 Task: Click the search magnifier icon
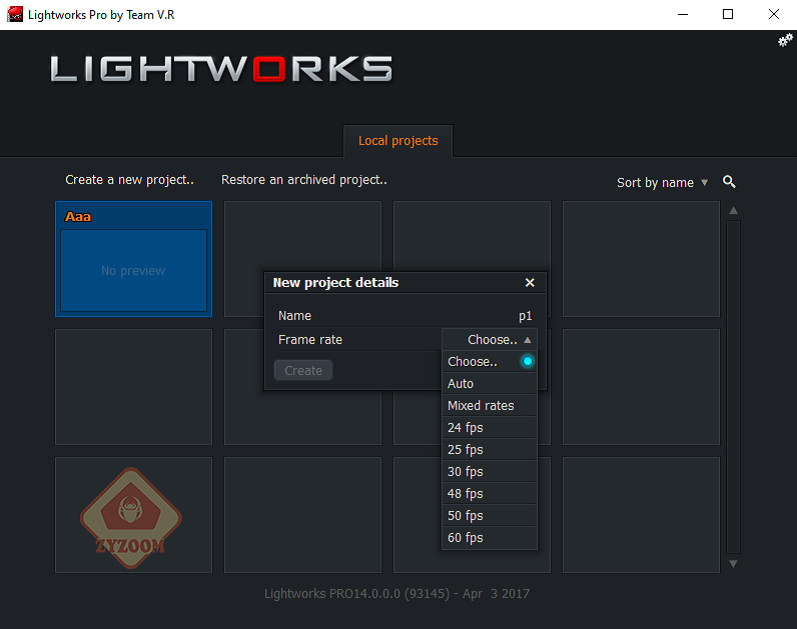tap(729, 182)
